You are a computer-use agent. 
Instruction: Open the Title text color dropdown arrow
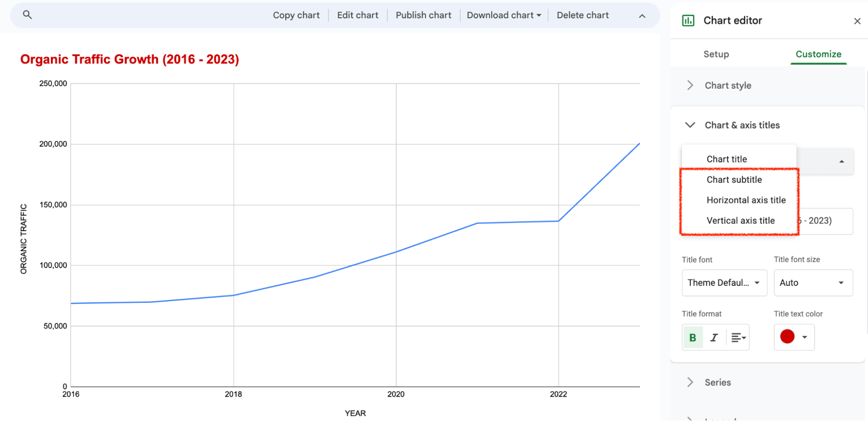[x=804, y=337]
